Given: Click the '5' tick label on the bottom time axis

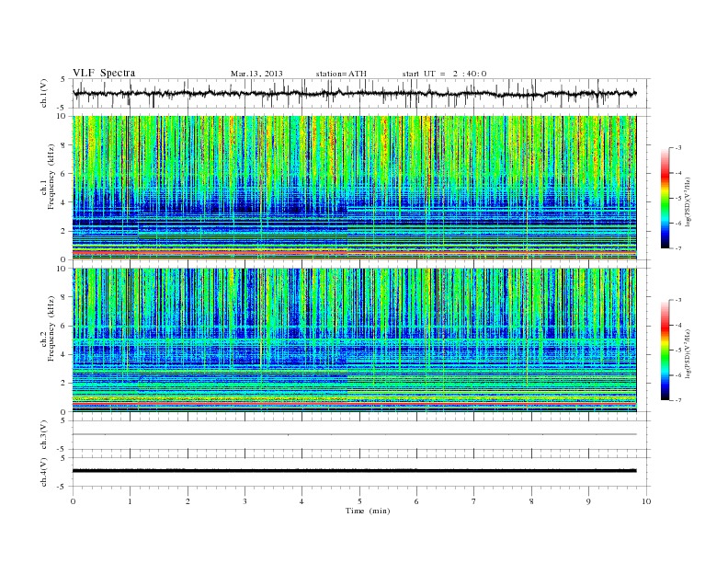Looking at the screenshot, I should click(359, 501).
